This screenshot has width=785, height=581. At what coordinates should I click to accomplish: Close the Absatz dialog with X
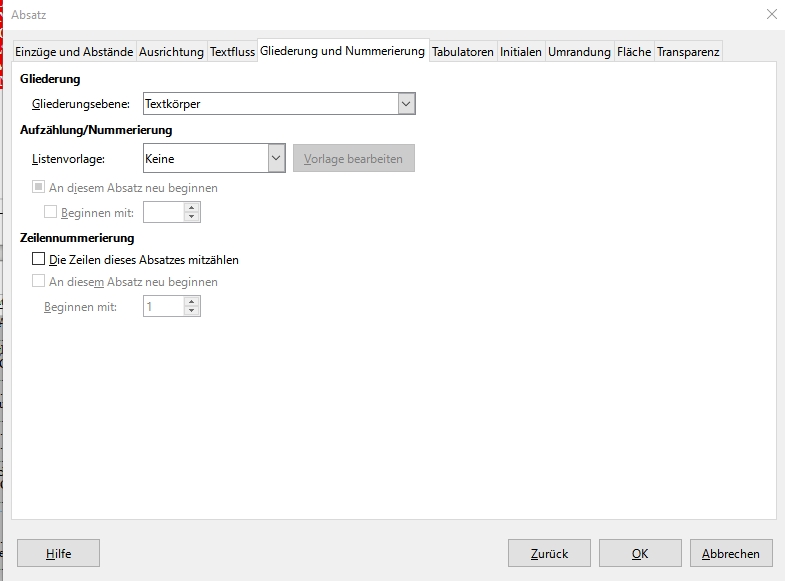coord(771,14)
